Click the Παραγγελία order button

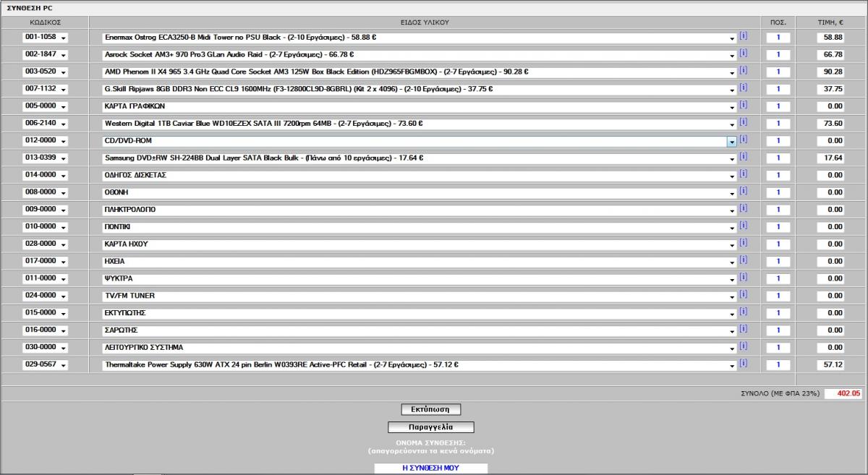click(431, 427)
